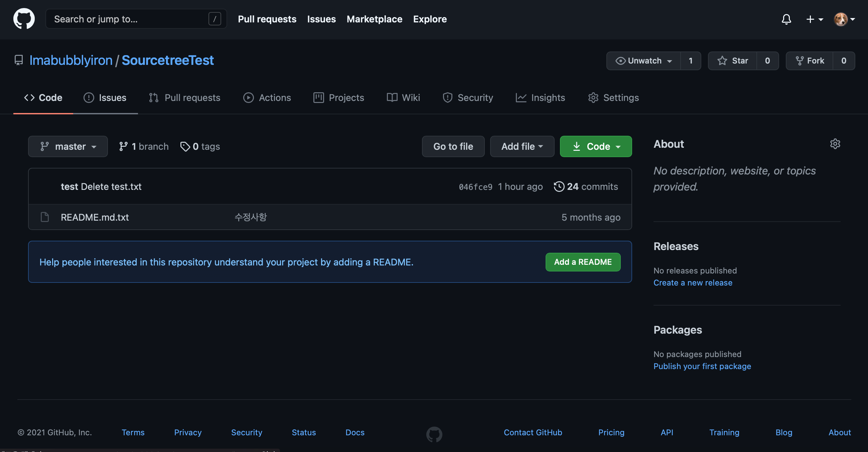This screenshot has height=452, width=868.
Task: Open the plus create-new menu
Action: point(814,19)
